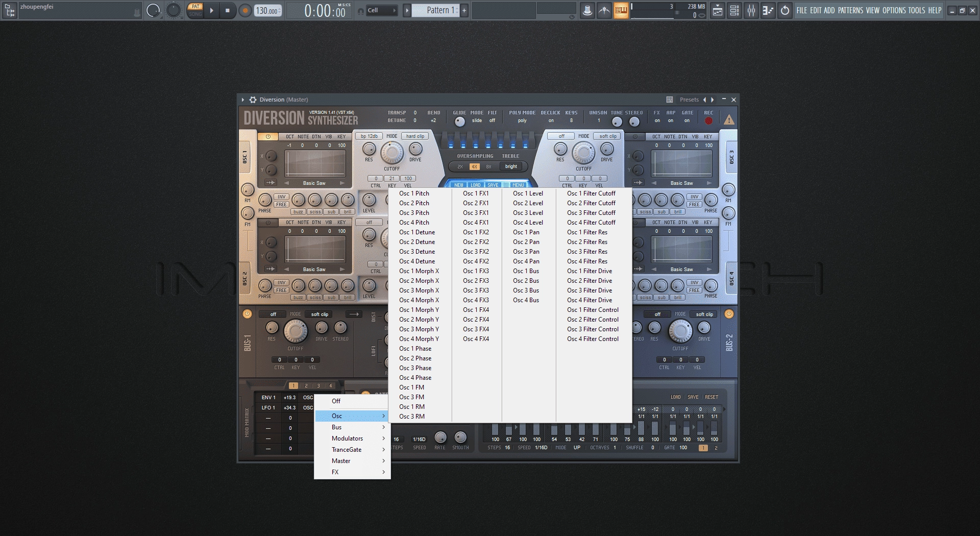Toggle the BUS-2 power button

tap(729, 314)
